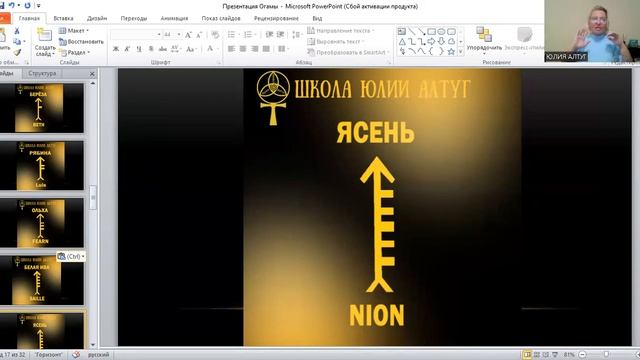Image resolution: width=640 pixels, height=360 pixels.
Task: Open the font name combo box
Action: [x=136, y=35]
